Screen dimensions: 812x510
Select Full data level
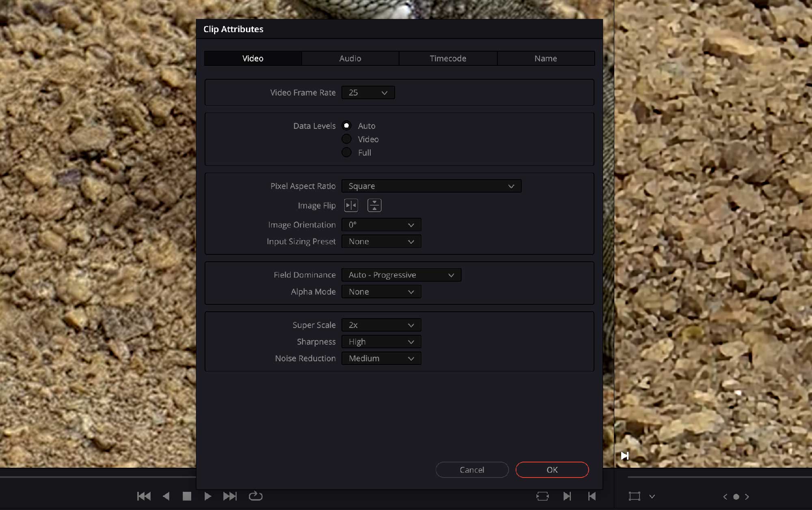346,152
